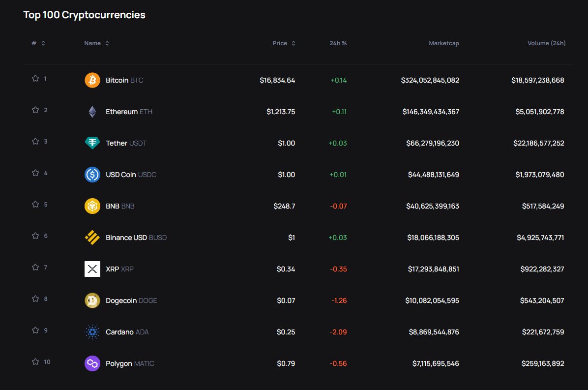The height and width of the screenshot is (390, 588).
Task: Click the Volume (24h) column header
Action: coord(546,43)
